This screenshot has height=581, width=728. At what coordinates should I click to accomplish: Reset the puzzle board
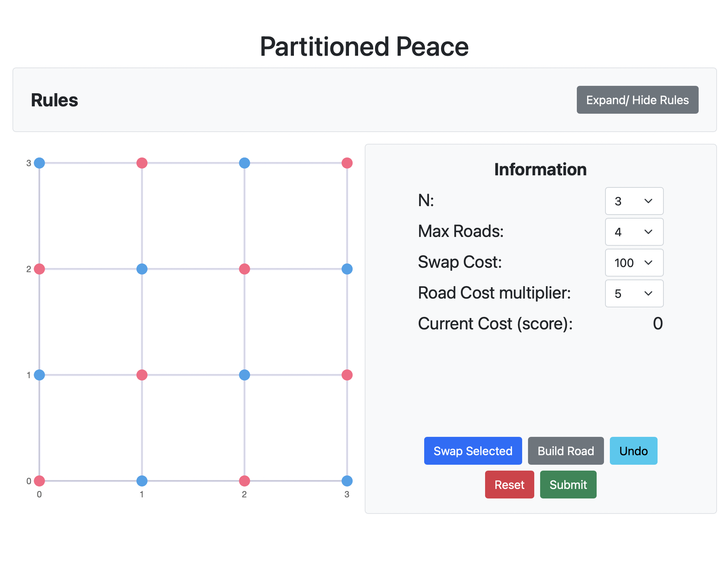pos(509,485)
